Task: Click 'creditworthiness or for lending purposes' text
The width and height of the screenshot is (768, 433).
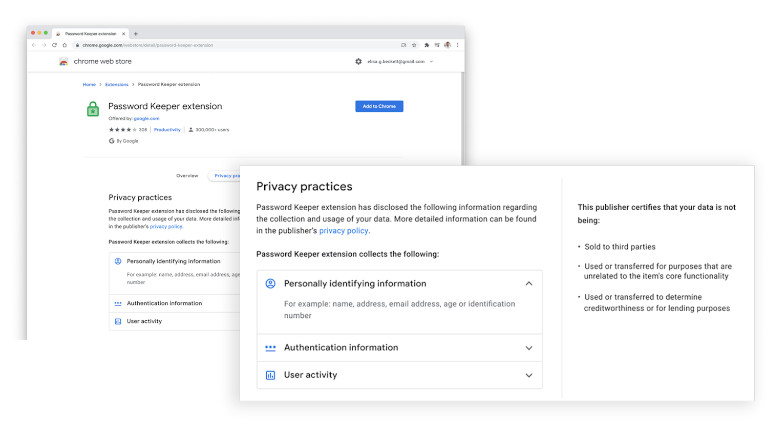Action: [x=657, y=309]
